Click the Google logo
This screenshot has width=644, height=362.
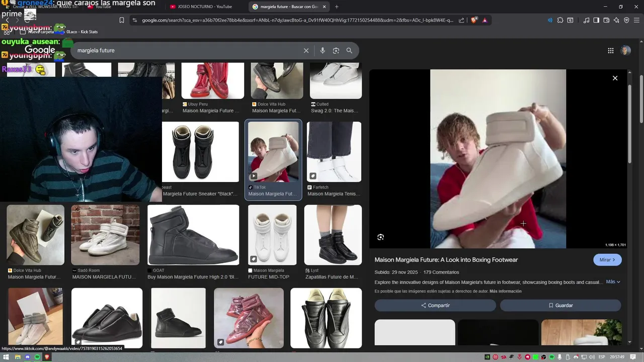click(40, 50)
